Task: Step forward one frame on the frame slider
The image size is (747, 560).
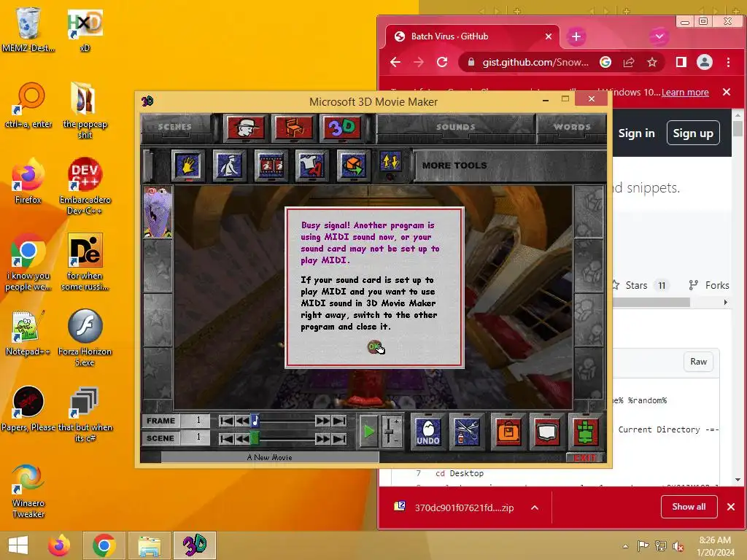Action: 323,421
